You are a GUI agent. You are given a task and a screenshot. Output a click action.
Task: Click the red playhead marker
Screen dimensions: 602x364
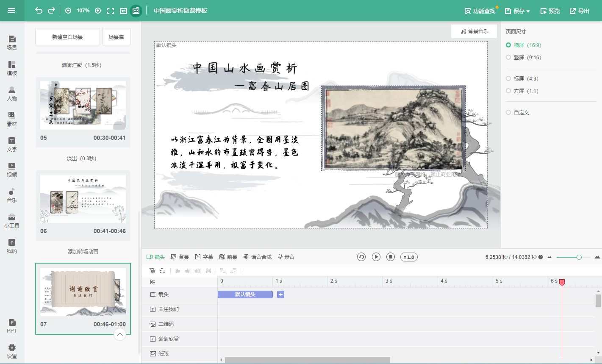tap(562, 282)
